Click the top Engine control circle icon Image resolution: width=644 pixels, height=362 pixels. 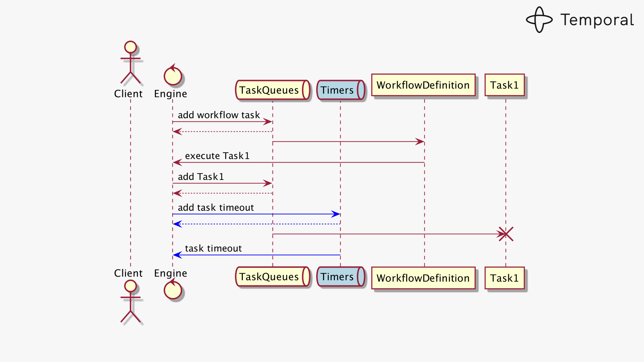173,76
